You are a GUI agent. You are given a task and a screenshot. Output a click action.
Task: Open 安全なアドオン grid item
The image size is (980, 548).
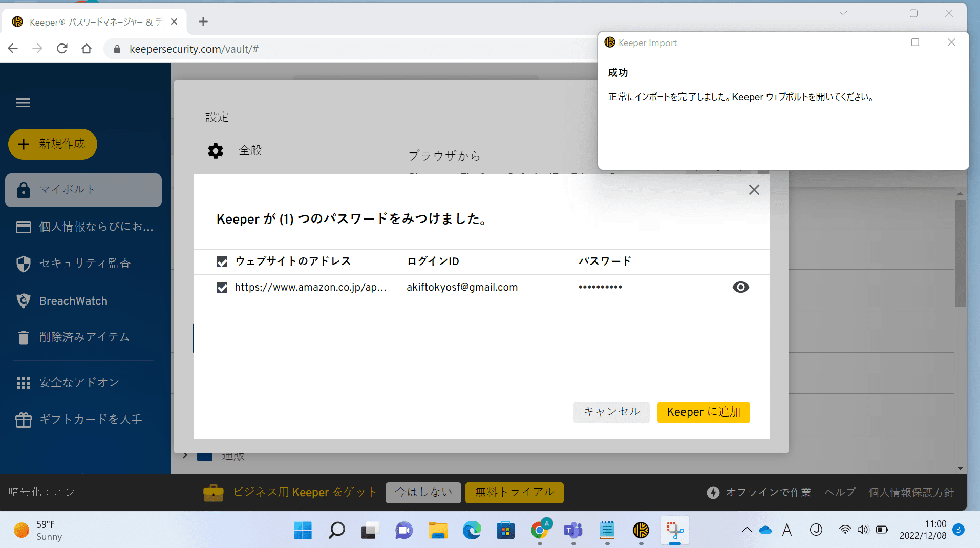(x=79, y=383)
